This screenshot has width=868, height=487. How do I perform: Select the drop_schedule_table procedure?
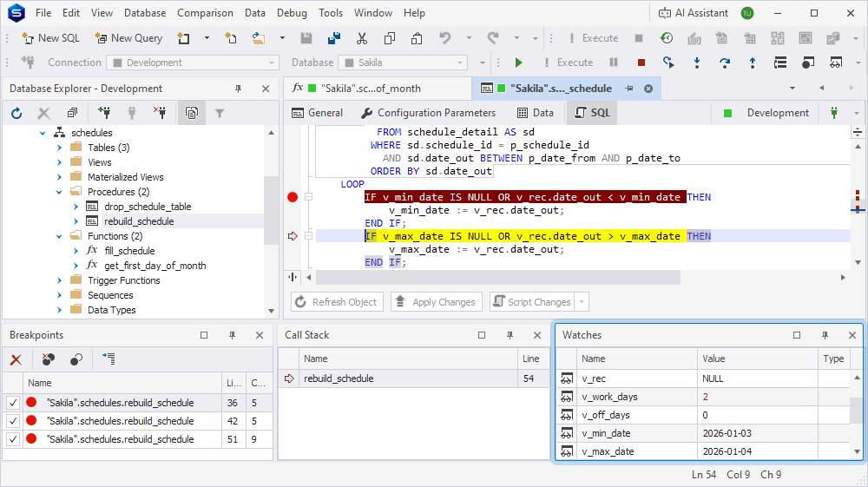148,207
